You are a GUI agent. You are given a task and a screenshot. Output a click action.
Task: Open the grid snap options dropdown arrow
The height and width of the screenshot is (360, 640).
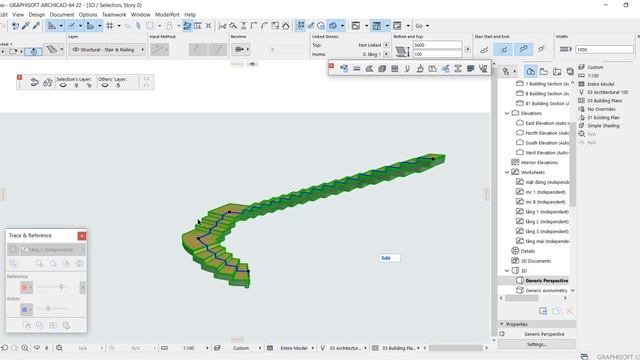119,26
